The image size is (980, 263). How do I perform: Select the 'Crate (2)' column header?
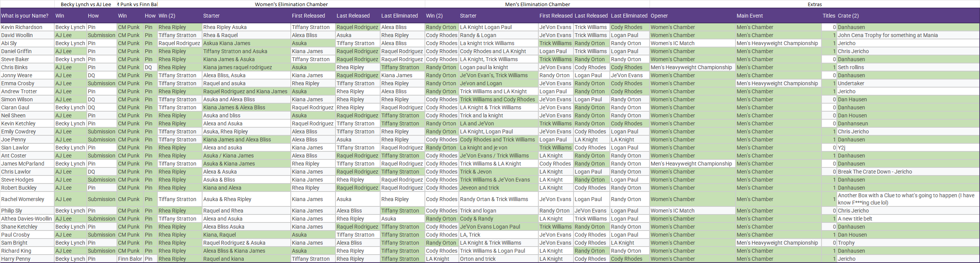[x=848, y=16]
